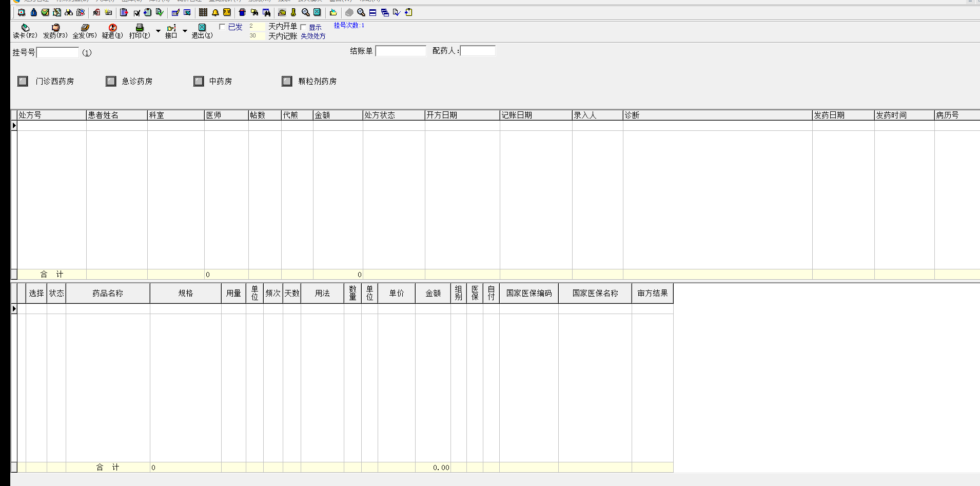Viewport: 980px width, 486px height.
Task: Click the 退出(X) exit button
Action: (202, 31)
